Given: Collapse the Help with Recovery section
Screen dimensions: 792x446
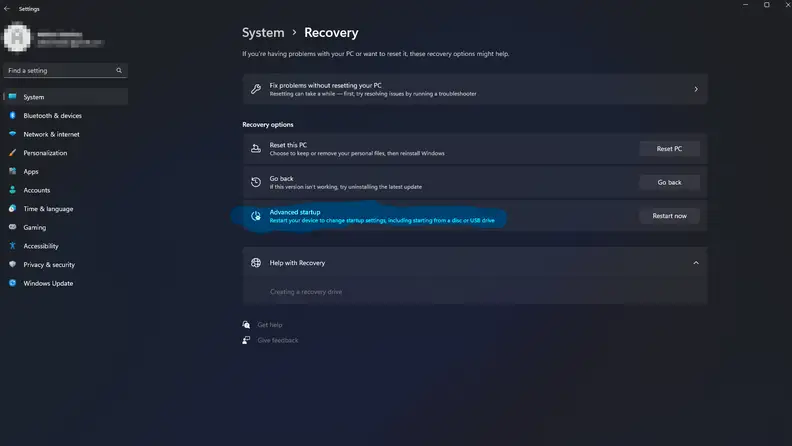Looking at the screenshot, I should click(696, 263).
